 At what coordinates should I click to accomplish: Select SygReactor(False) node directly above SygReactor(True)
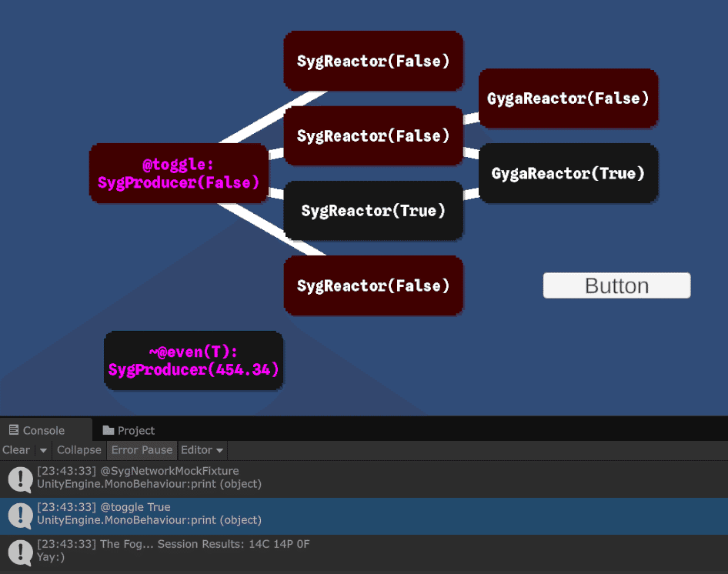pyautogui.click(x=373, y=135)
